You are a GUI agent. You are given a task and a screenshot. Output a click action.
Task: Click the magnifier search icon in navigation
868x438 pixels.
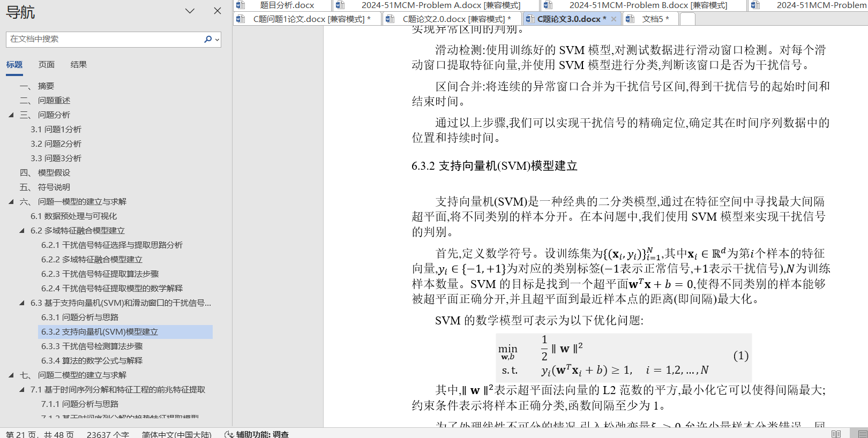(208, 39)
